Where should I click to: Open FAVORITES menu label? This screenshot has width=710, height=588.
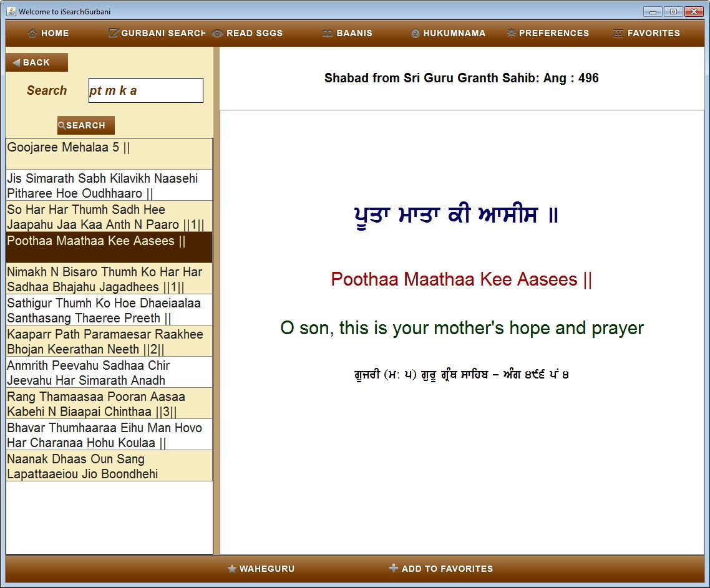pyautogui.click(x=653, y=33)
